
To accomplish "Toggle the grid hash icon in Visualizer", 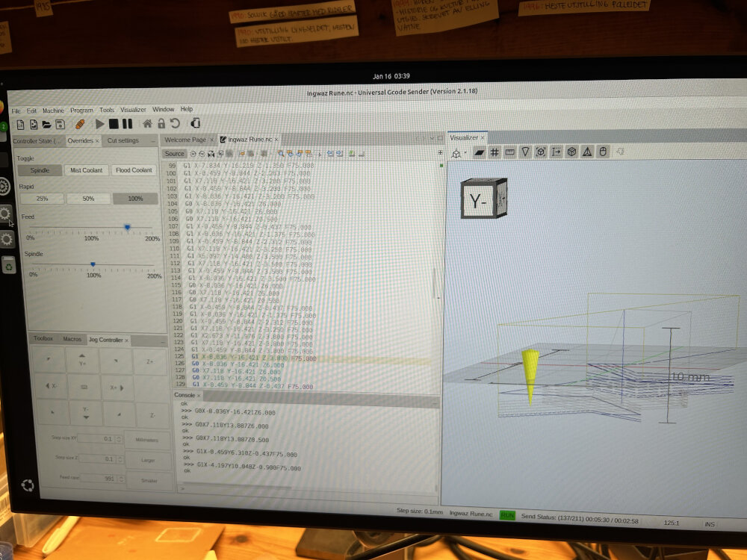I will pos(495,152).
